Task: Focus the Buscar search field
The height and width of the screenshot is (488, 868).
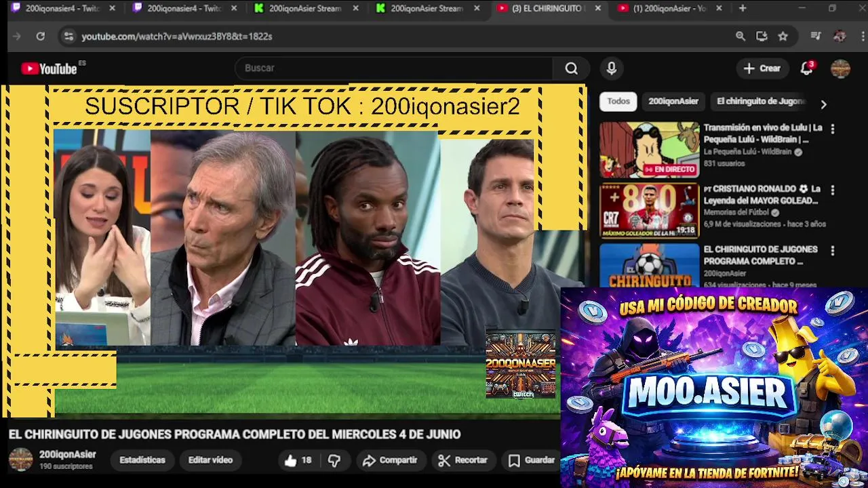Action: [393, 68]
